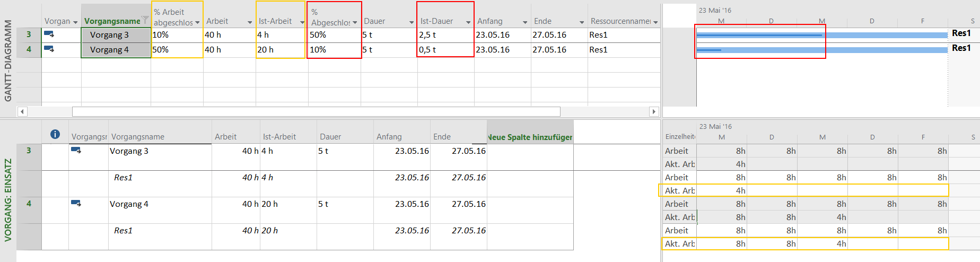Click the filter funnel icon on the Vorgangsname header
Screen dimensions: 980x262
145,20
